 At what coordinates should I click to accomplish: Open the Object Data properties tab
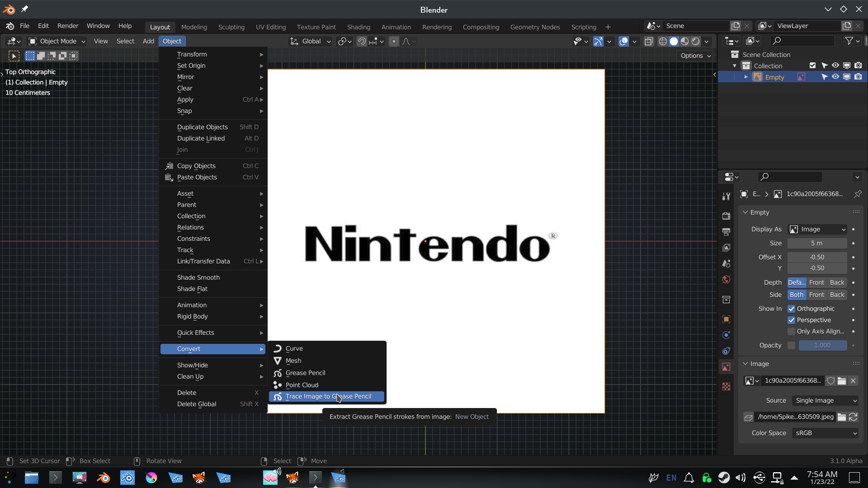coord(726,367)
